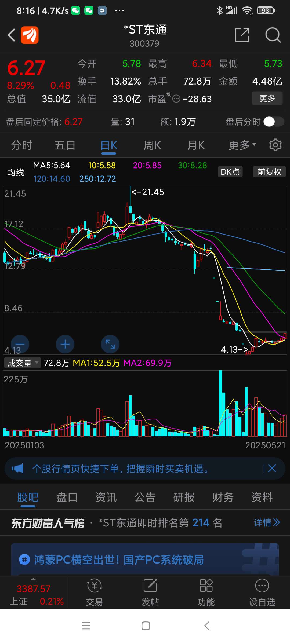The width and height of the screenshot is (290, 644).
Task: Open 详情 popularity ranking details
Action: click(x=267, y=522)
